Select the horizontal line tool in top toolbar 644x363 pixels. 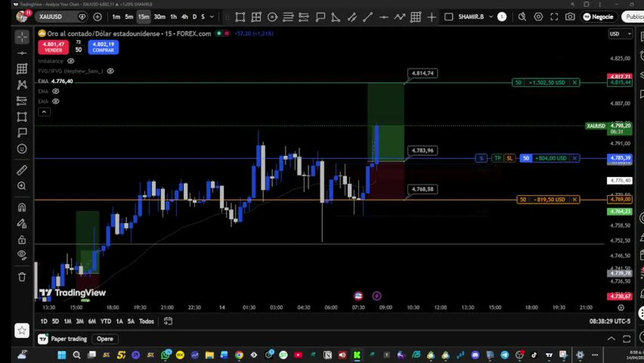(383, 17)
